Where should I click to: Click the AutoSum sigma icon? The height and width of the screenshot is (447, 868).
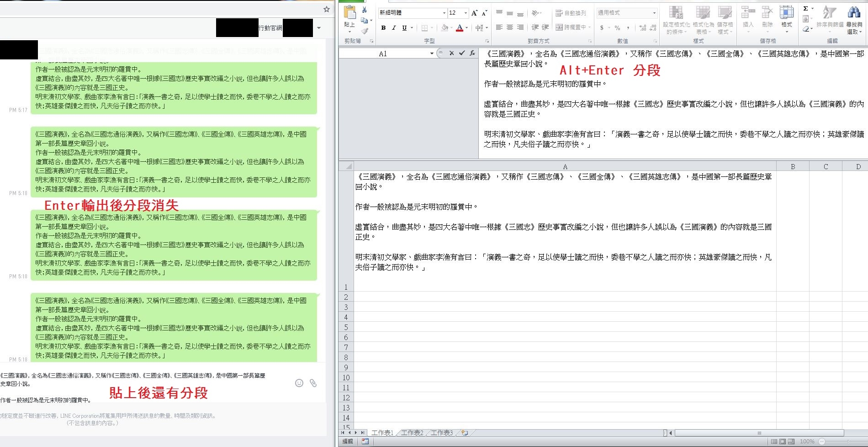(x=806, y=9)
